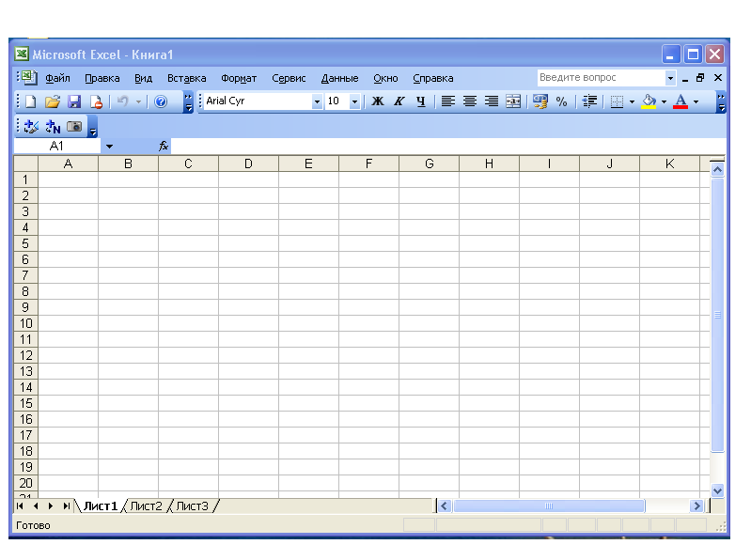
Task: Expand custom toolbar options arrow
Action: pyautogui.click(x=93, y=128)
